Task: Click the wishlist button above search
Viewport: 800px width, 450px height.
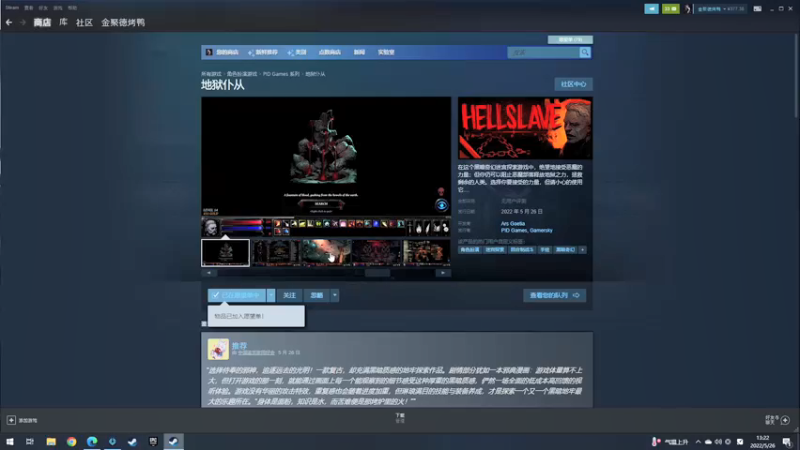Action: click(x=570, y=39)
